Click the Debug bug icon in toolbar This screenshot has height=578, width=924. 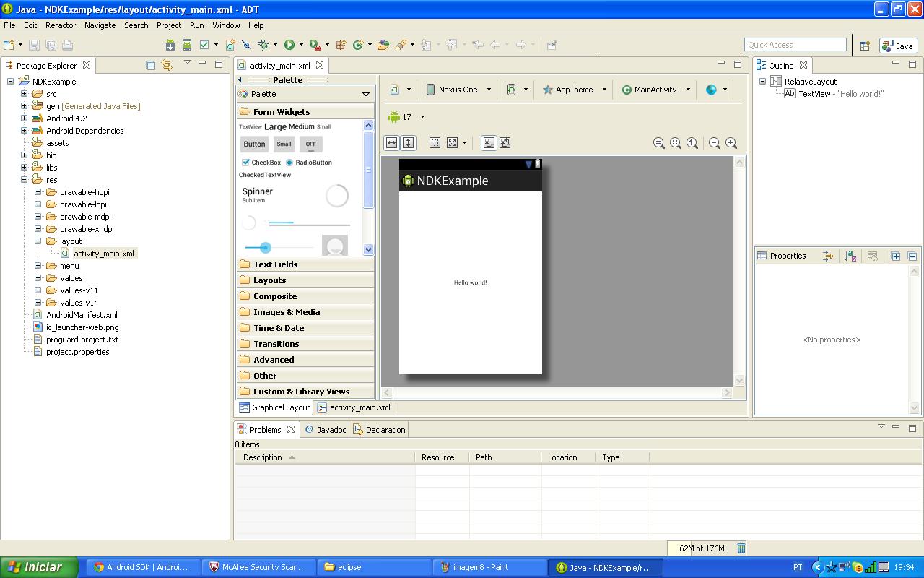[264, 45]
